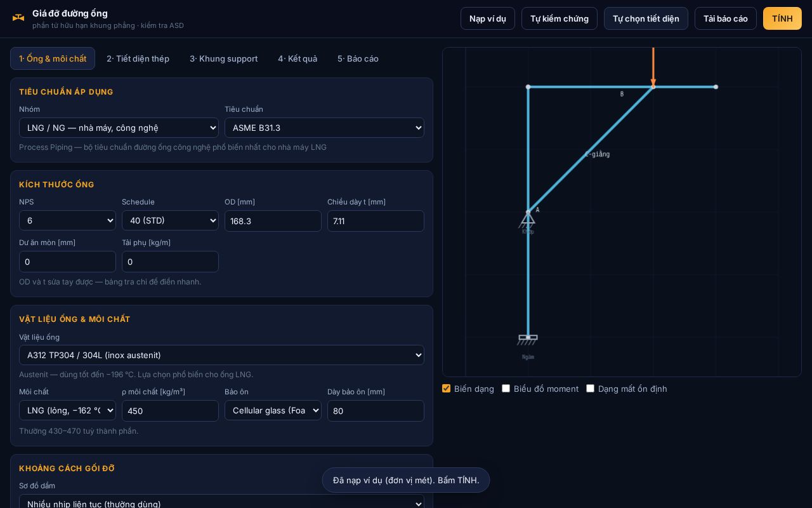The image size is (812, 508).
Task: Open the Báo cáo tab
Action: coord(358,58)
